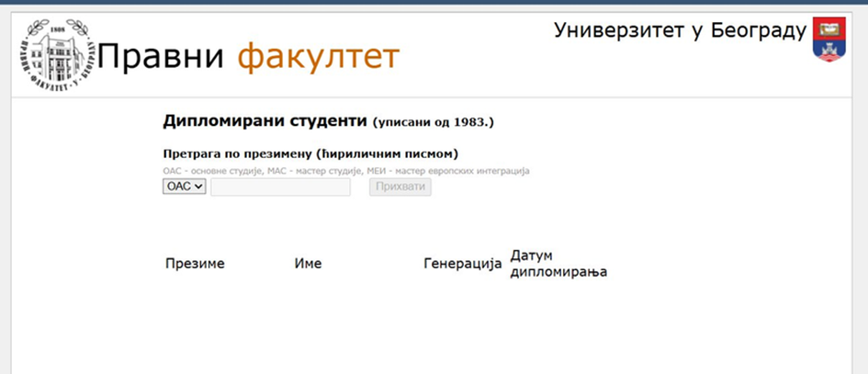Click the Претрага по презимену label
The image size is (868, 374).
tap(310, 153)
